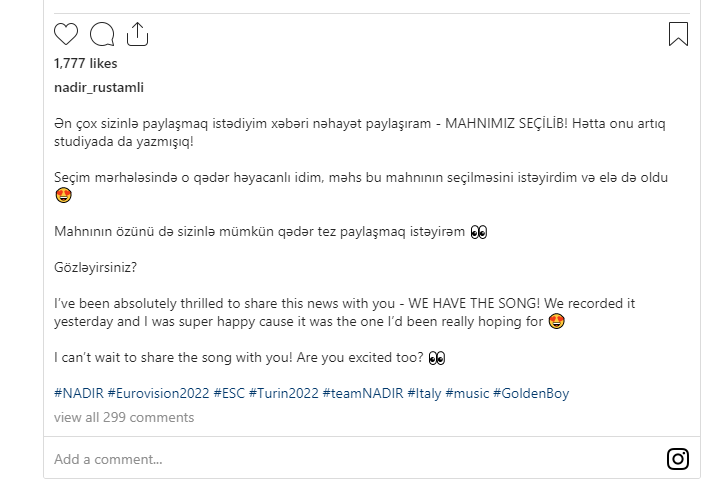This screenshot has height=489, width=723.
Task: Click the eyes emoji after 'paylaşmaq istəyirəm'
Action: coord(478,233)
